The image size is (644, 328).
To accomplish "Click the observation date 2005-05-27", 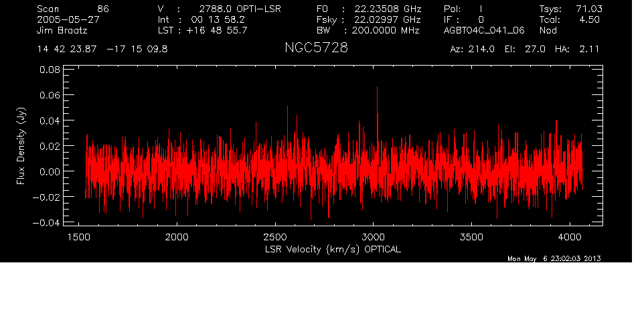I will pos(68,19).
